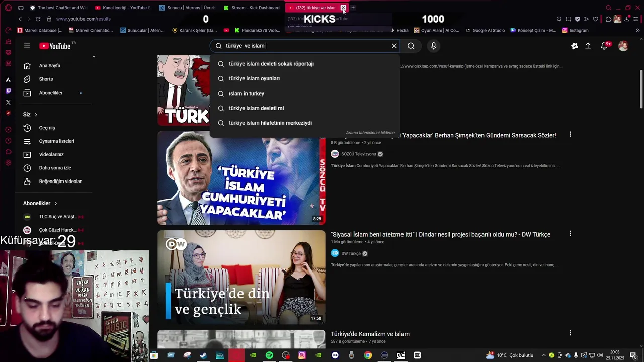Screen dimensions: 644x362
Task: Open options menu for DW Türkçe video
Action: 570,234
